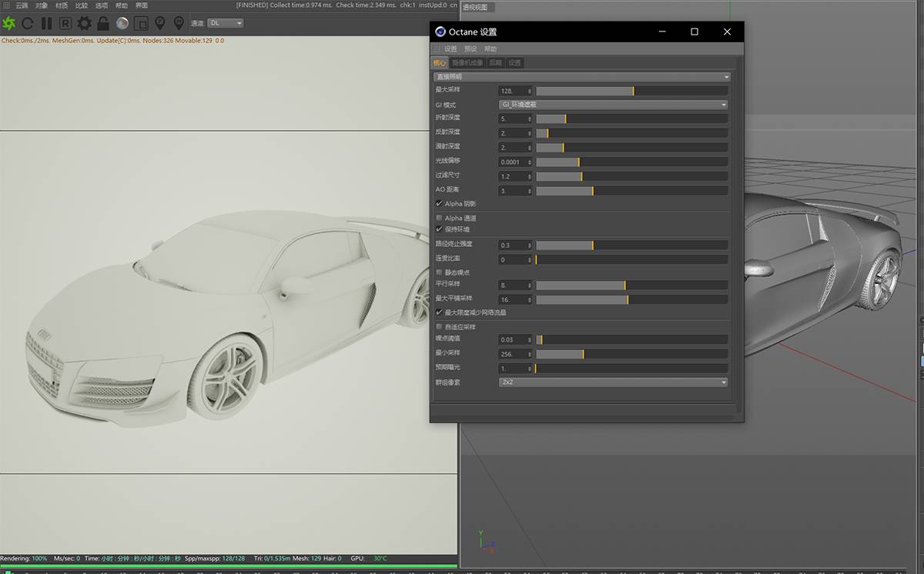This screenshot has height=574, width=924.
Task: Restart render with the circular arrow icon
Action: point(28,23)
